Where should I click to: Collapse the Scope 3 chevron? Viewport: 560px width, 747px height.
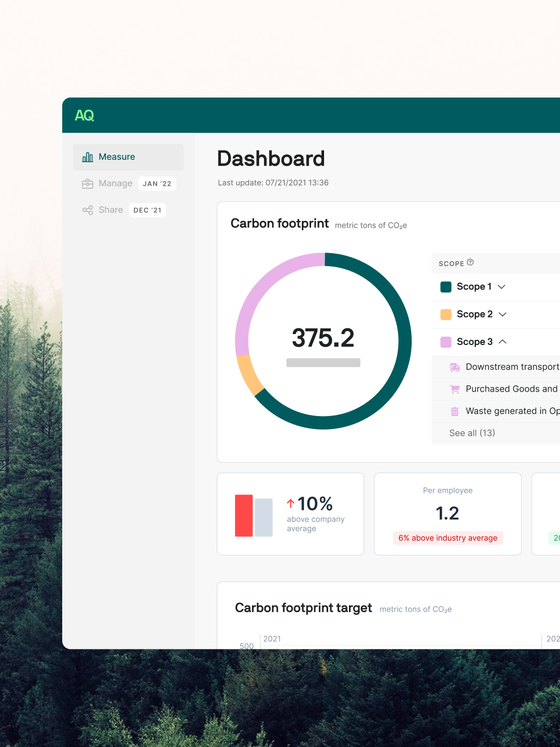point(502,342)
